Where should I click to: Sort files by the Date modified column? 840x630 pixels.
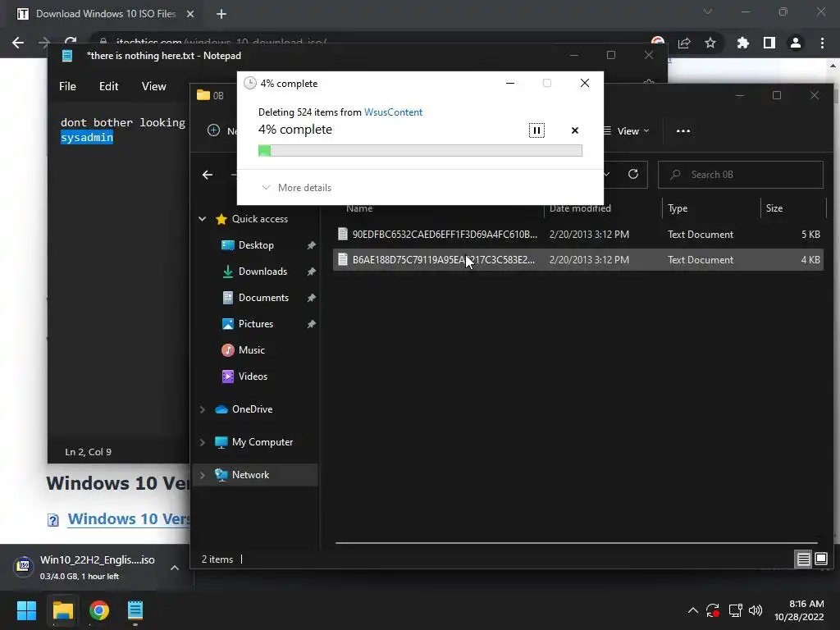(580, 208)
